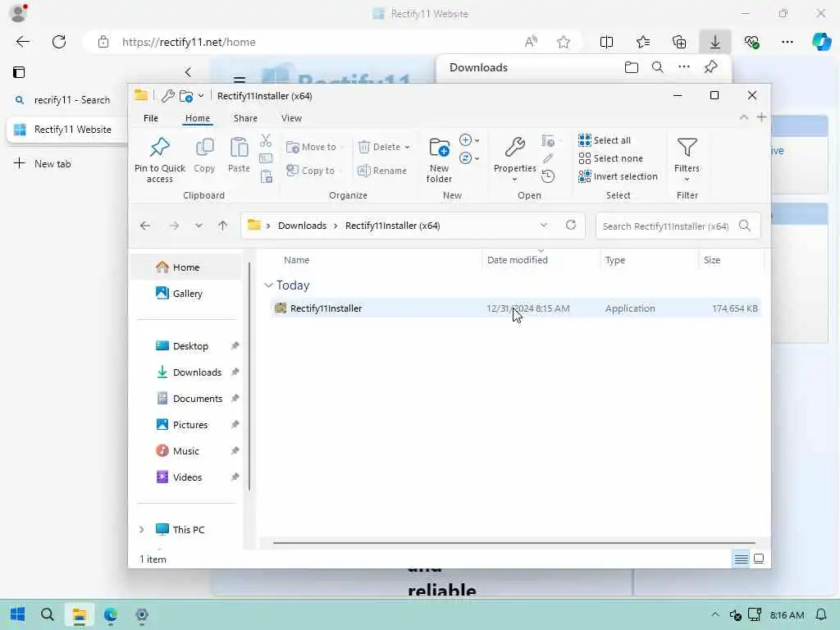Switch to Share ribbon tab

[245, 118]
